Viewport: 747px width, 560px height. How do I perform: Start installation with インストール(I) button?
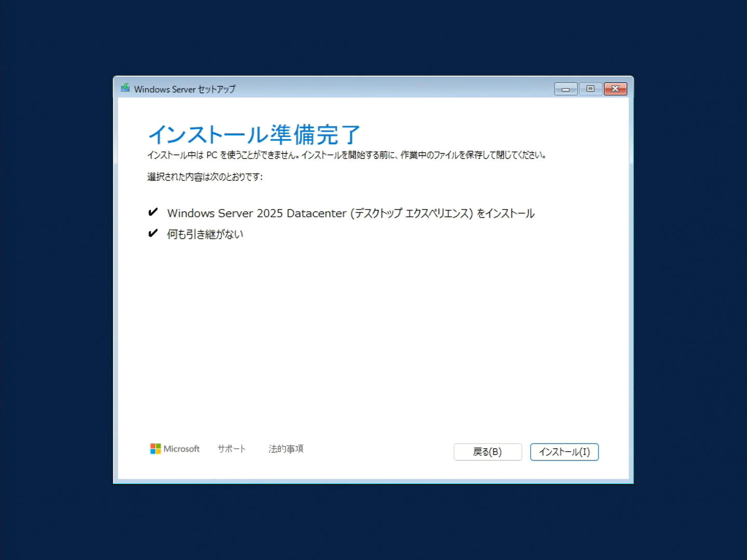564,452
